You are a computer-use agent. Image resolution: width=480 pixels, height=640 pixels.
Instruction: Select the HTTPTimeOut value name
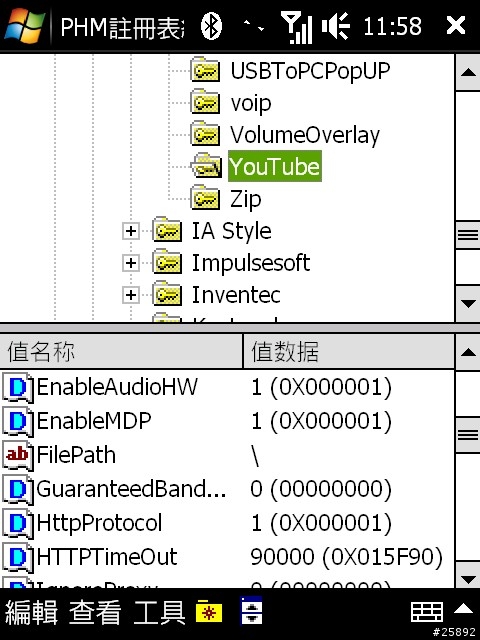pos(107,557)
